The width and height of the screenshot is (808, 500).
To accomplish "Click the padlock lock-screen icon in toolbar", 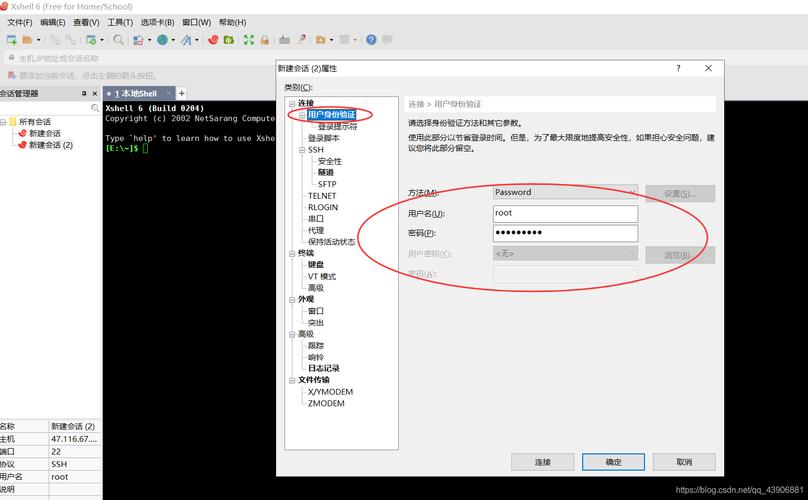I will (264, 40).
